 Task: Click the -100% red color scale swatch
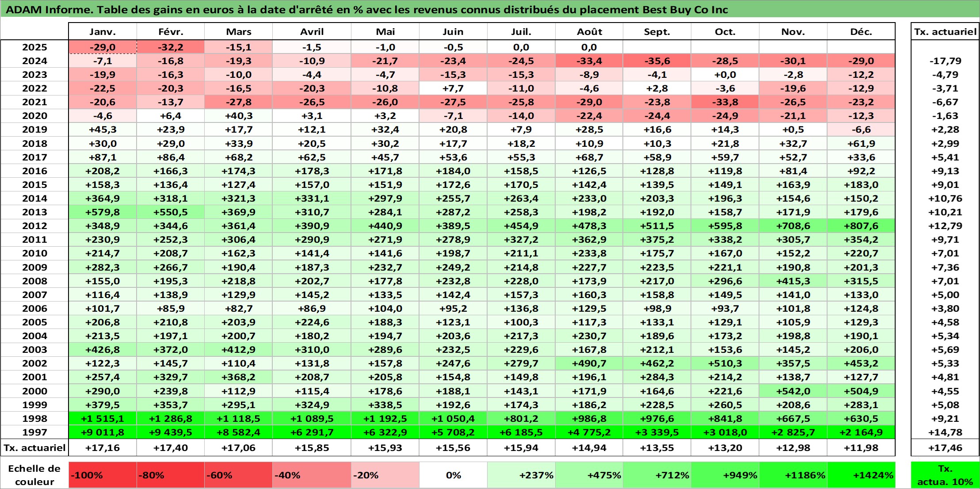point(103,475)
